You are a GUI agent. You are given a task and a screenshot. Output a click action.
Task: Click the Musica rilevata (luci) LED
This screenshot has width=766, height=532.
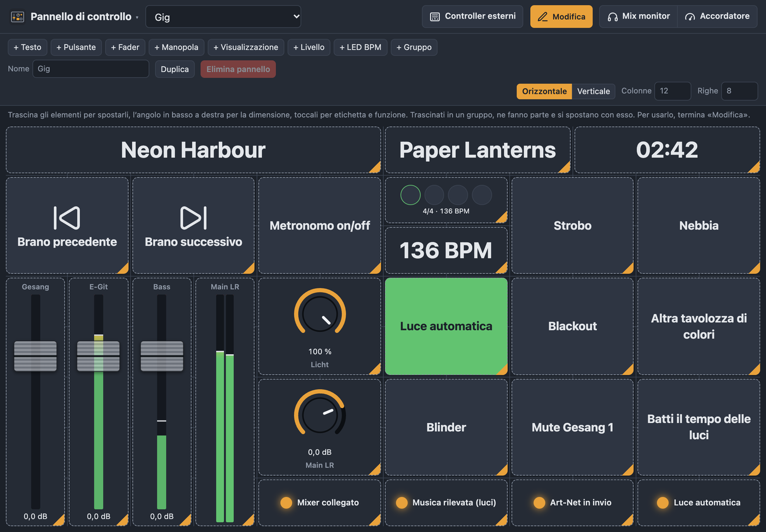(402, 502)
